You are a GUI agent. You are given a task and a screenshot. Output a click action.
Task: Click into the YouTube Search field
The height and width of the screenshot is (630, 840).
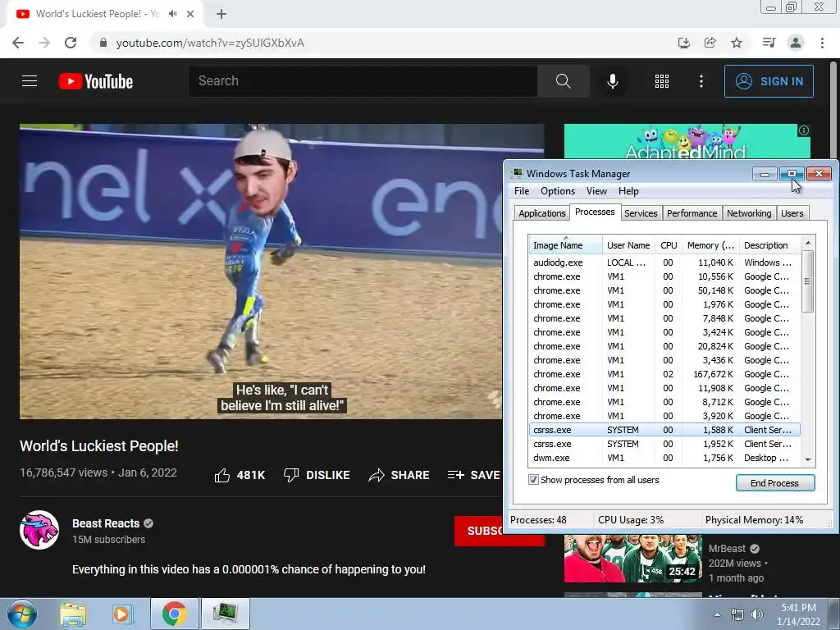(363, 81)
